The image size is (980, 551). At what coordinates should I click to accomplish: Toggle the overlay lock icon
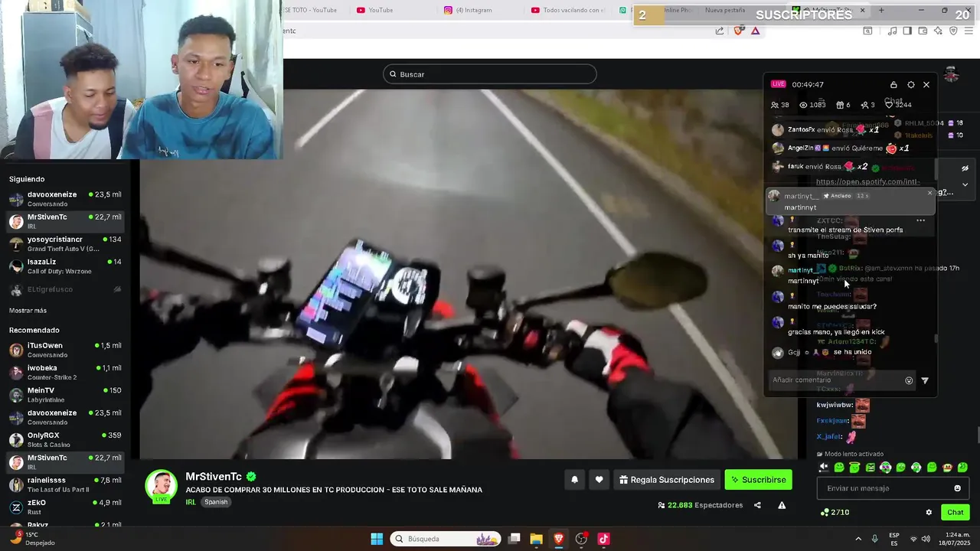(x=893, y=85)
